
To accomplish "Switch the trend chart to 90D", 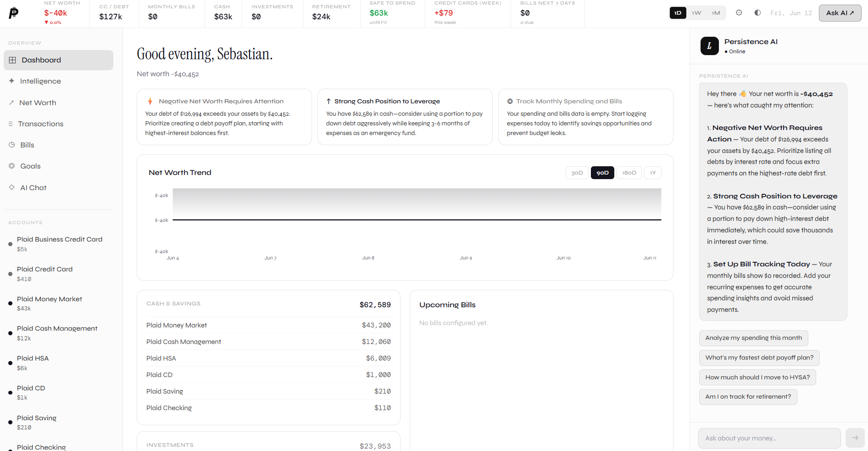I will pos(602,173).
